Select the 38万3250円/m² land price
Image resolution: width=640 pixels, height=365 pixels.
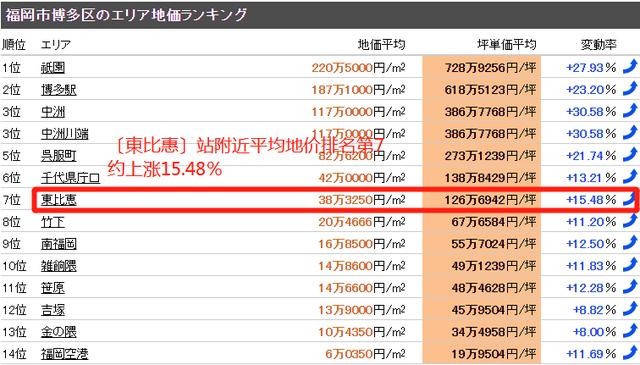click(x=362, y=200)
